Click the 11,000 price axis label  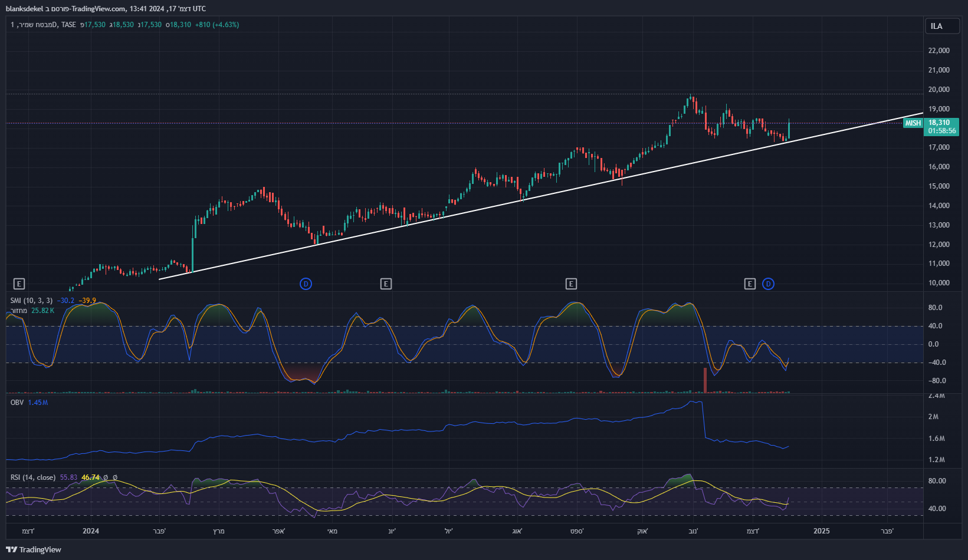coord(939,263)
